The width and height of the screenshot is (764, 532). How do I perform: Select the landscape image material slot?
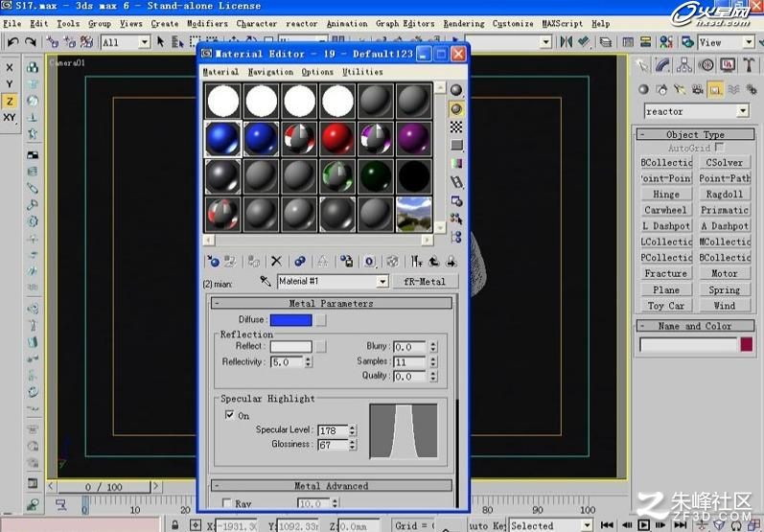point(414,215)
